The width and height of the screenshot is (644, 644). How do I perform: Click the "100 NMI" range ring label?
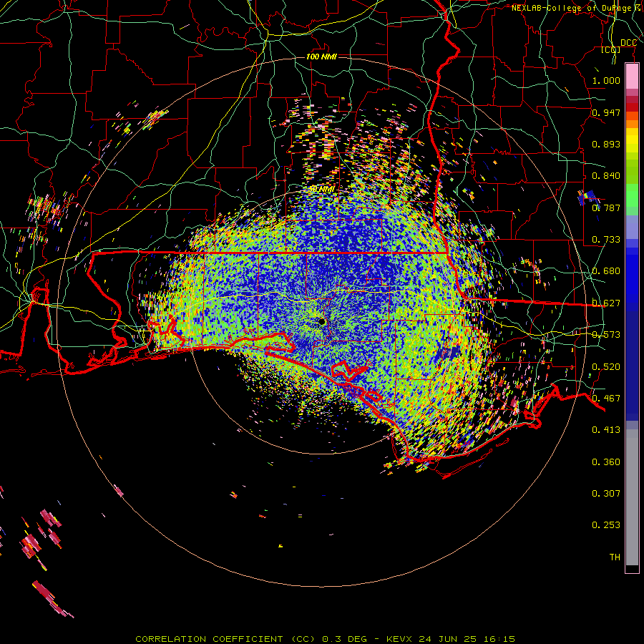point(321,57)
